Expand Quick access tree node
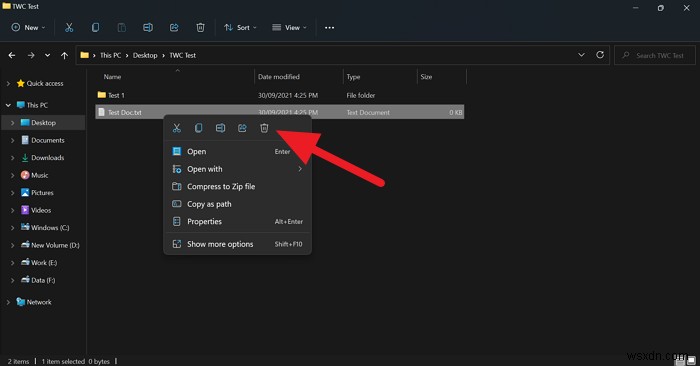 pyautogui.click(x=8, y=83)
